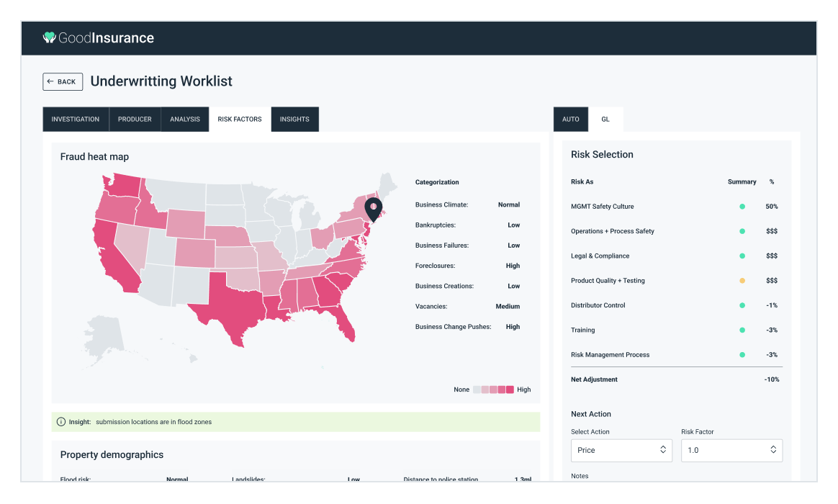Click the yellow dot for Product Quality + Testing
The image size is (838, 504).
tap(742, 281)
